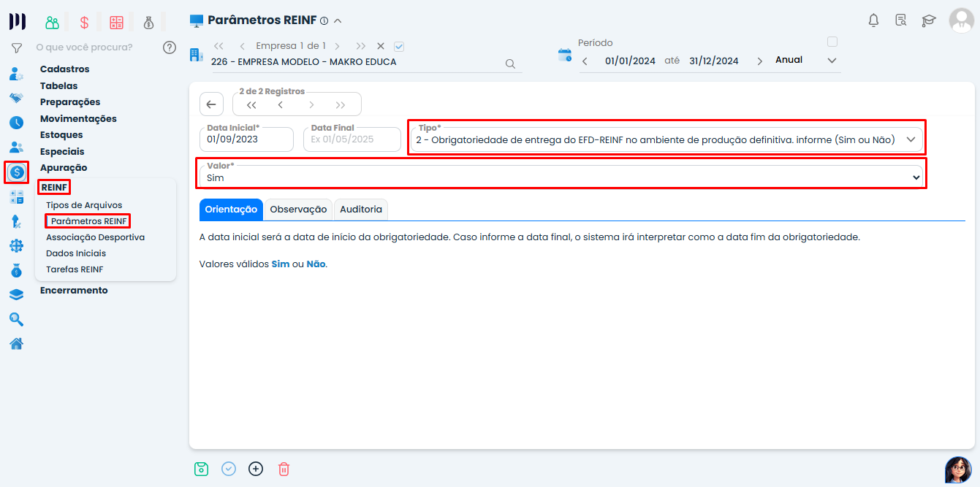Switch to the Observação tab

(298, 210)
